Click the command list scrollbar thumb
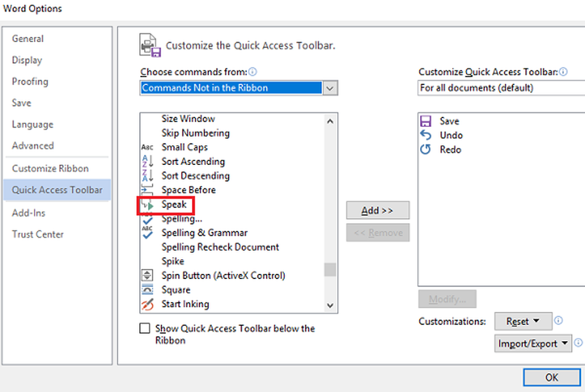 click(x=330, y=269)
